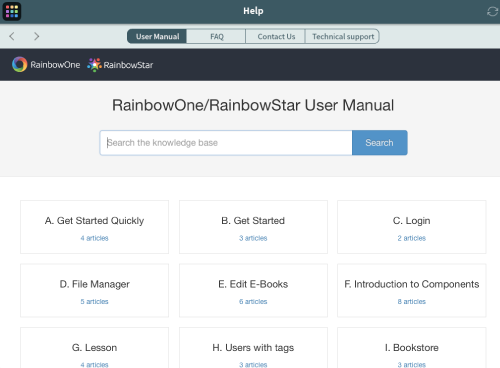
Task: Open the FAQ tab
Action: (x=216, y=36)
